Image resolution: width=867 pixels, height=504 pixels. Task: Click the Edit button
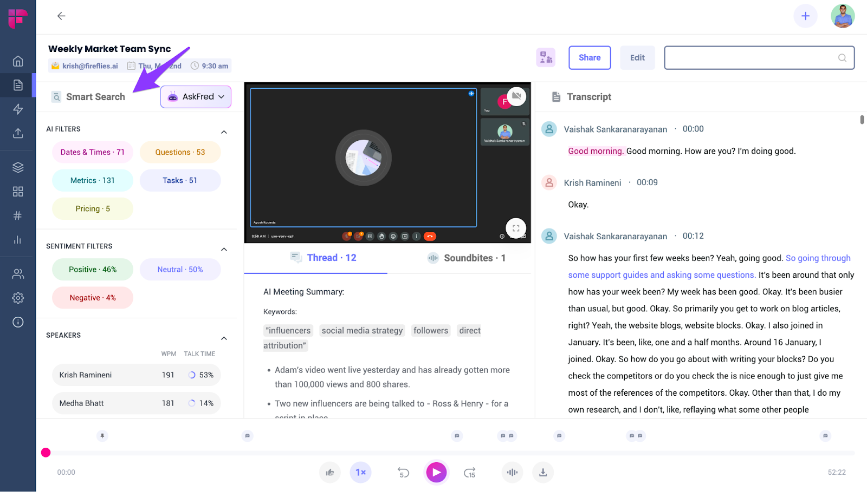[637, 57]
